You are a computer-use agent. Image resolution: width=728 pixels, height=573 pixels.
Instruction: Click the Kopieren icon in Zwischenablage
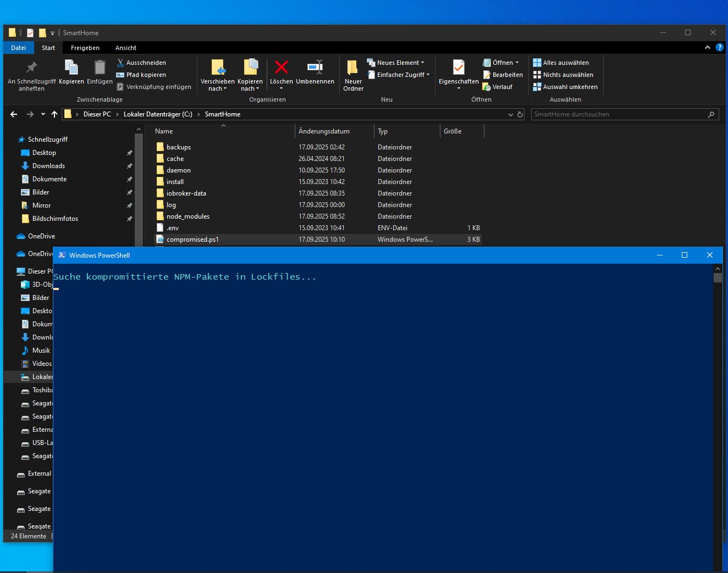tap(71, 68)
